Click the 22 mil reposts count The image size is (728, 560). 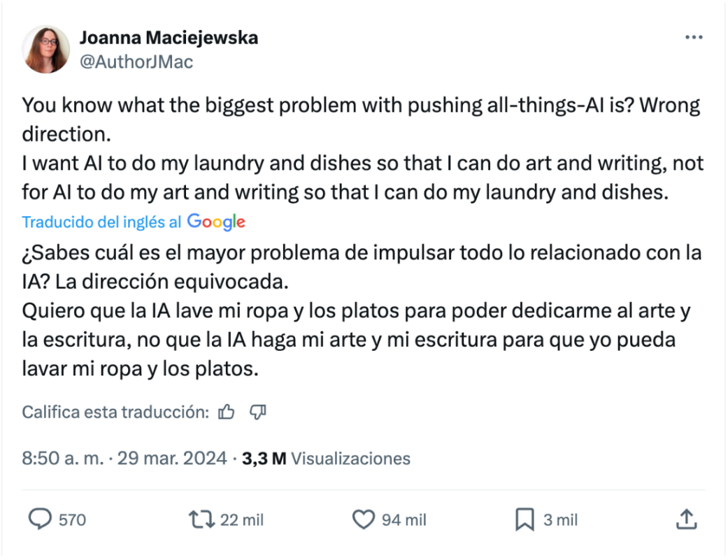click(x=242, y=520)
